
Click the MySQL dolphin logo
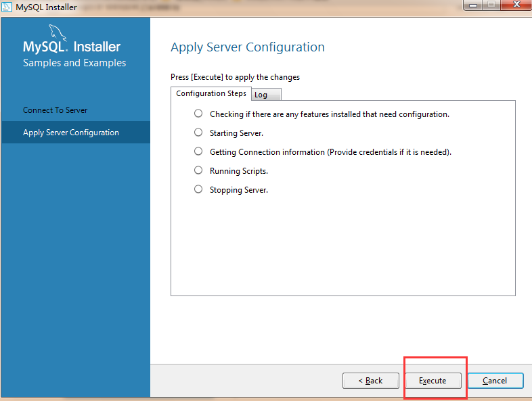click(x=58, y=32)
